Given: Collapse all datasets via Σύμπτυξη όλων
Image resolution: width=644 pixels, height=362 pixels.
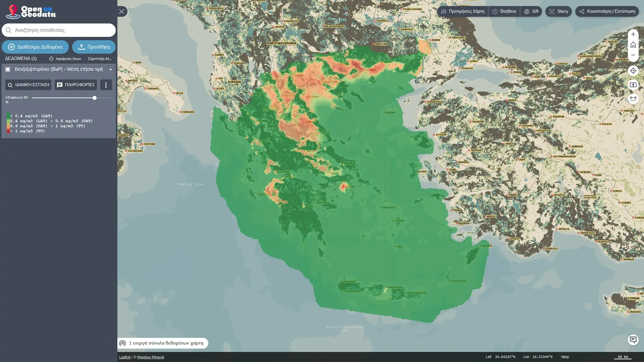Looking at the screenshot, I should tap(100, 59).
